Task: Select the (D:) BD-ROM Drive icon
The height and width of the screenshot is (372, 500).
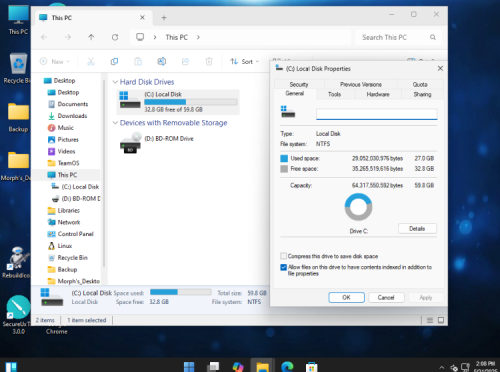Action: click(x=131, y=143)
